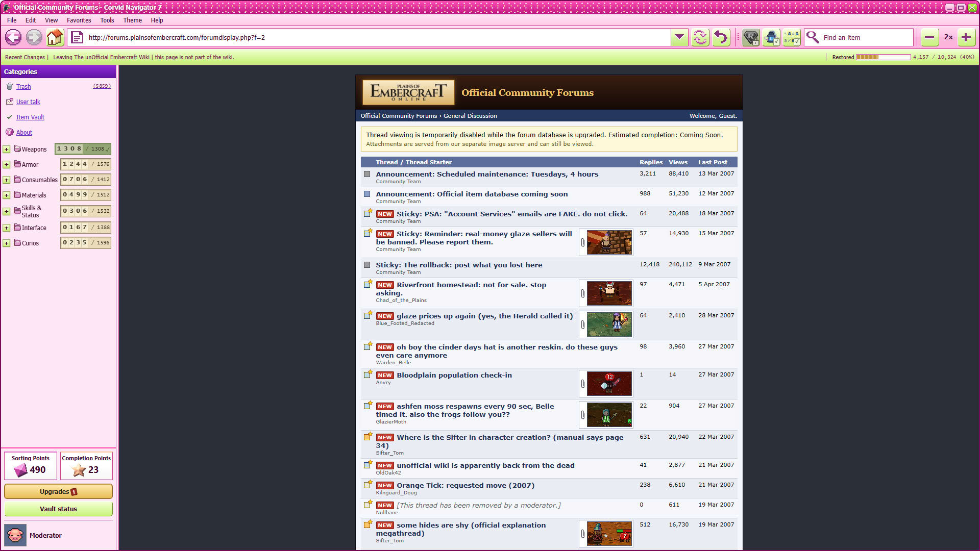Toggle the item grid toolbar icon
Image resolution: width=980 pixels, height=551 pixels.
point(792,37)
